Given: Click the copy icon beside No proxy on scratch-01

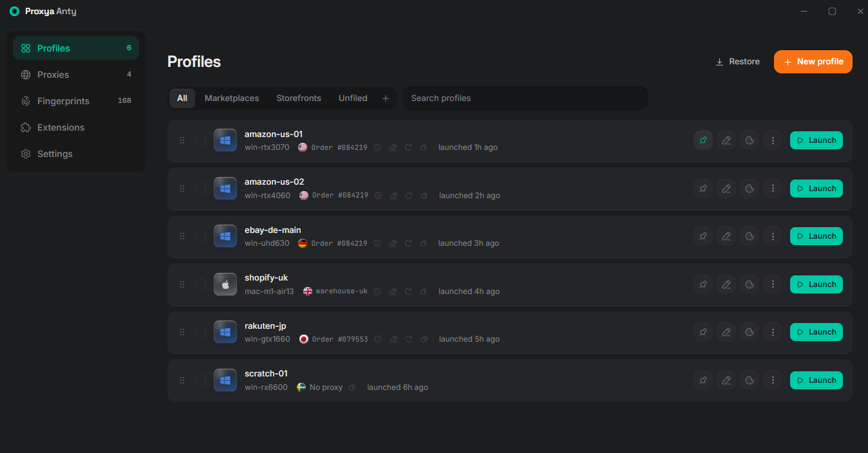Looking at the screenshot, I should (x=352, y=387).
